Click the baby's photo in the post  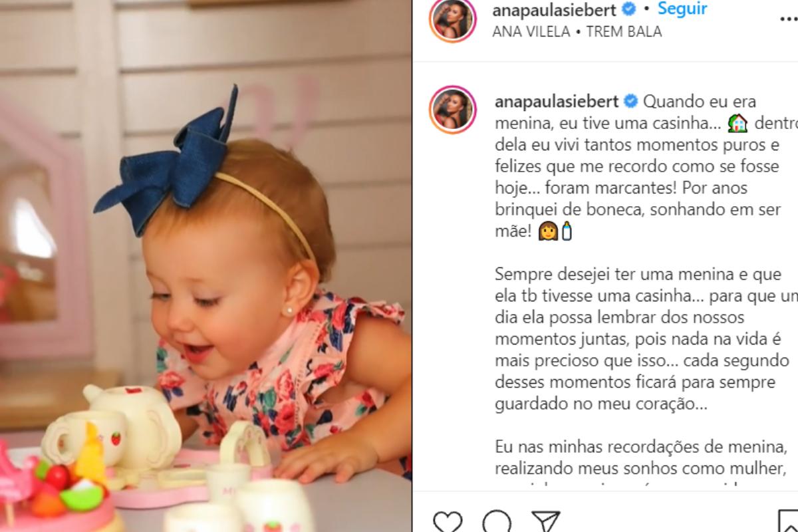205,266
